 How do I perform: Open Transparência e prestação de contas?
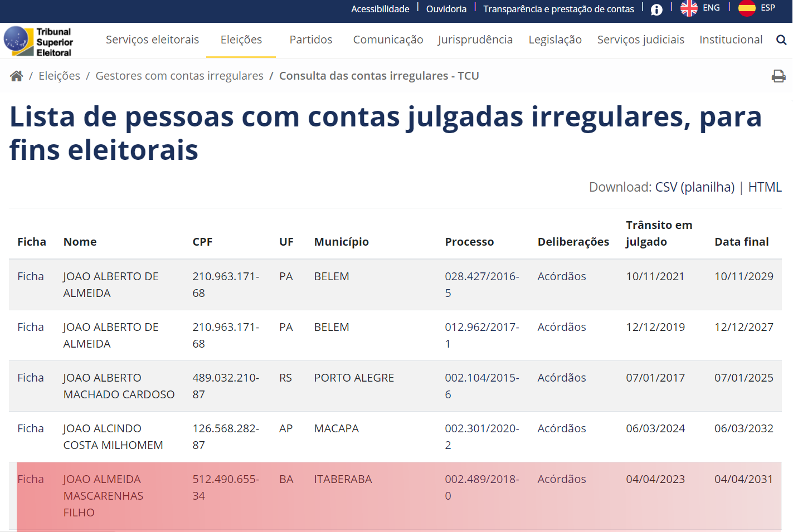[558, 9]
